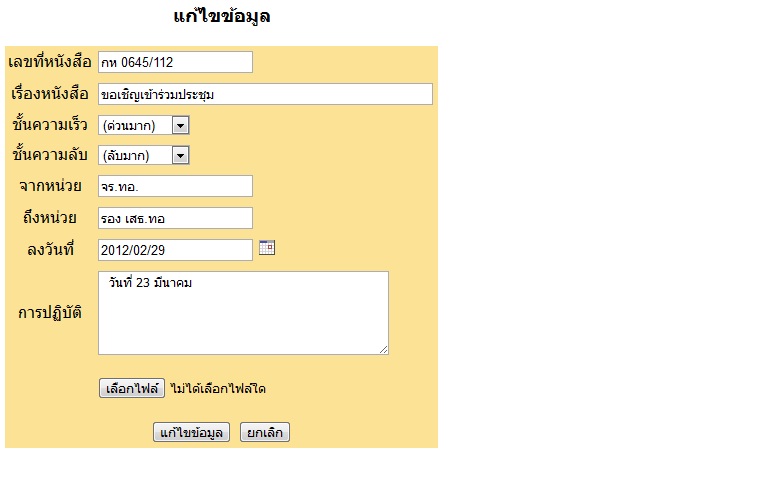Click the ลงวันที่ label text
Screen dimensions: 768x480
pyautogui.click(x=50, y=250)
